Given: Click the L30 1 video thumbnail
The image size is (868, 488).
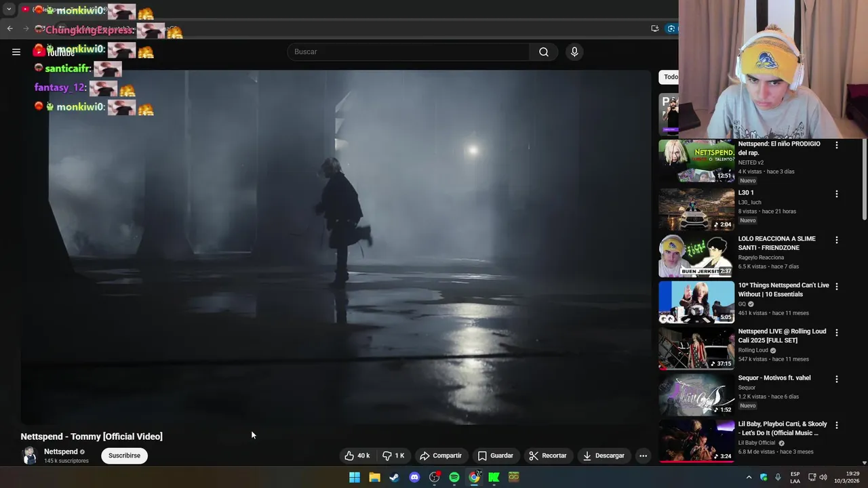Looking at the screenshot, I should pos(696,209).
